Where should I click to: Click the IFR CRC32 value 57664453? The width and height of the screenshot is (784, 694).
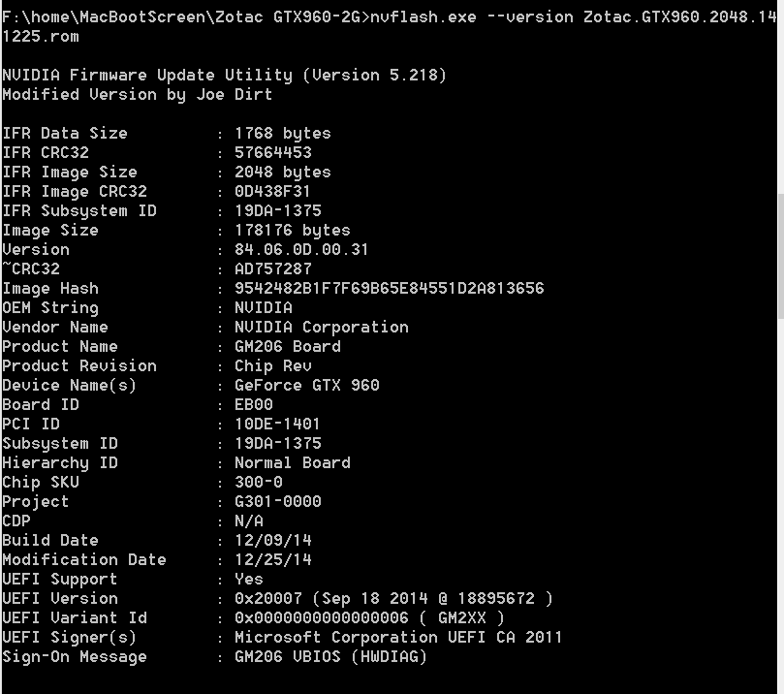pos(272,152)
